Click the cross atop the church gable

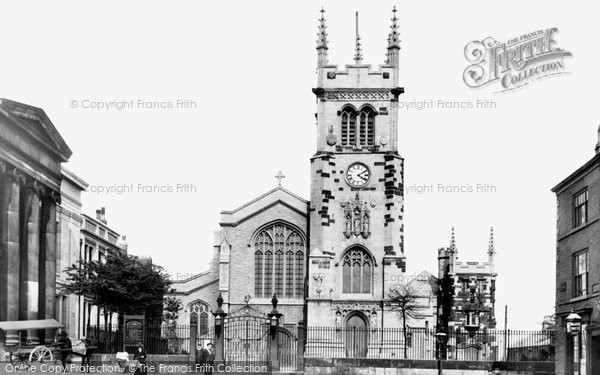pyautogui.click(x=280, y=178)
